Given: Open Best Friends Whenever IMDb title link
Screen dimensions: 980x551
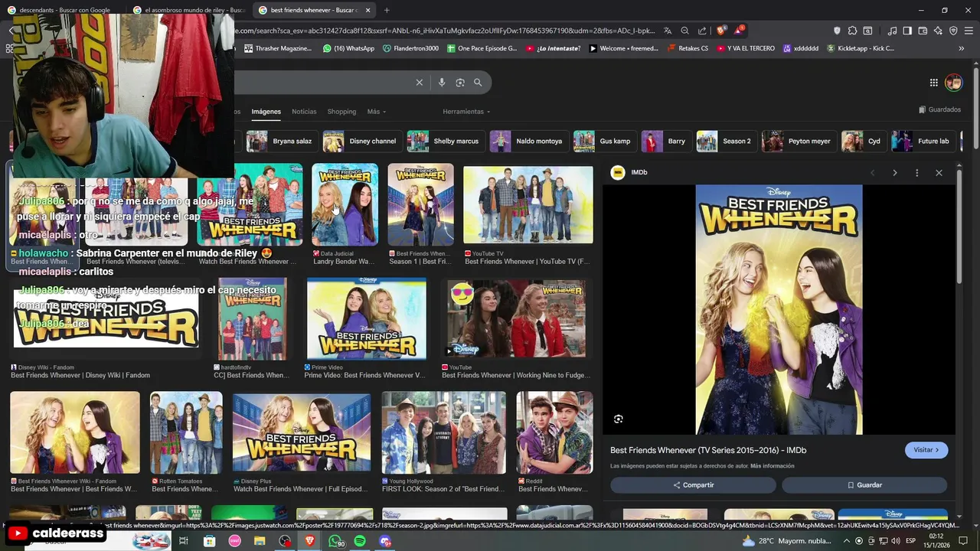Looking at the screenshot, I should click(x=708, y=450).
